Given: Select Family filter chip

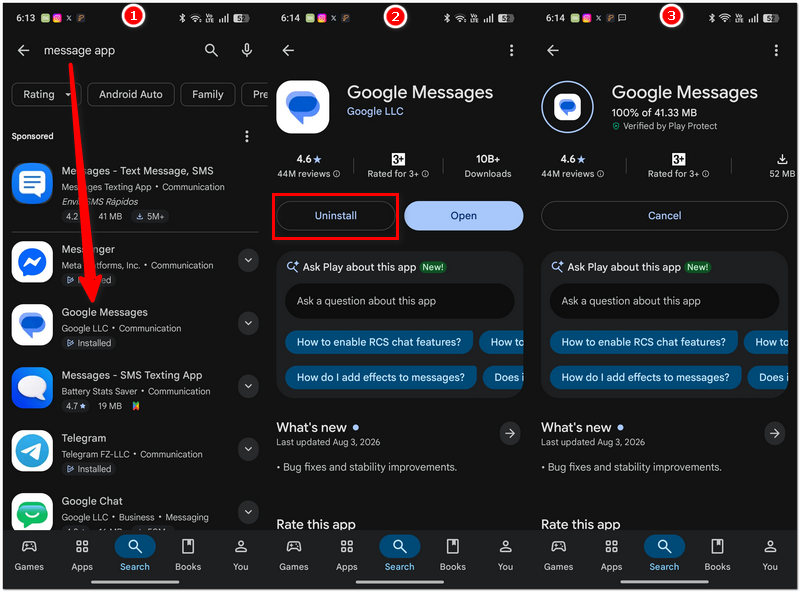Looking at the screenshot, I should coord(208,94).
